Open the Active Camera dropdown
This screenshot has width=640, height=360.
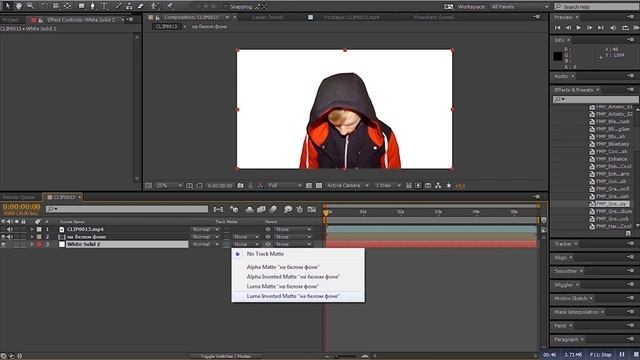pos(347,186)
